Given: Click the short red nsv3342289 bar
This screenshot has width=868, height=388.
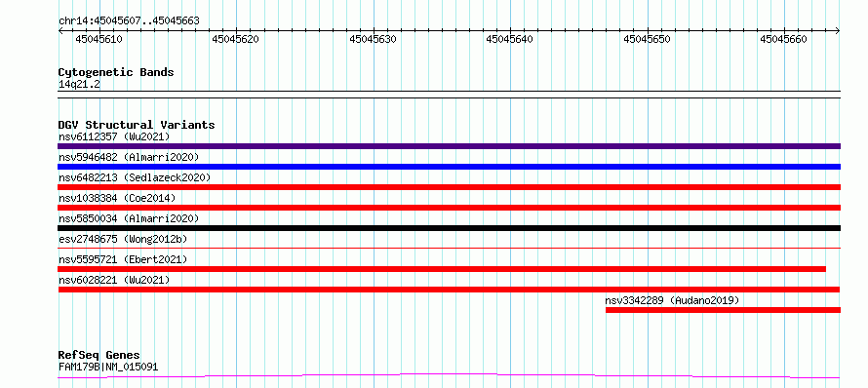Looking at the screenshot, I should [723, 310].
